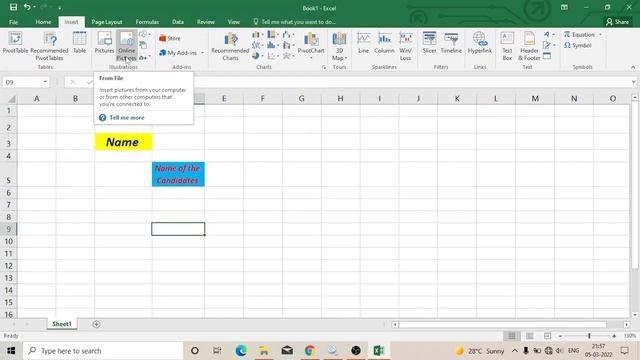Click Tell me more in tooltip

[127, 118]
